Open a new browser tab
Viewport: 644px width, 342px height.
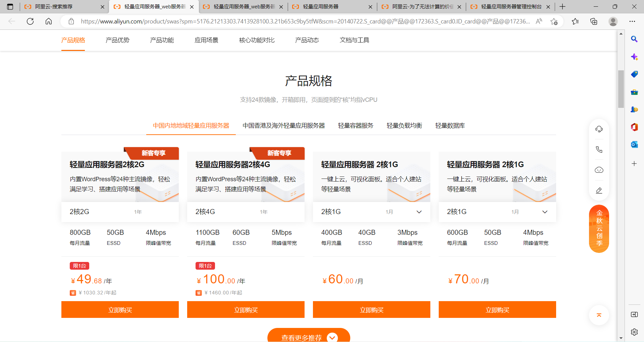[562, 6]
